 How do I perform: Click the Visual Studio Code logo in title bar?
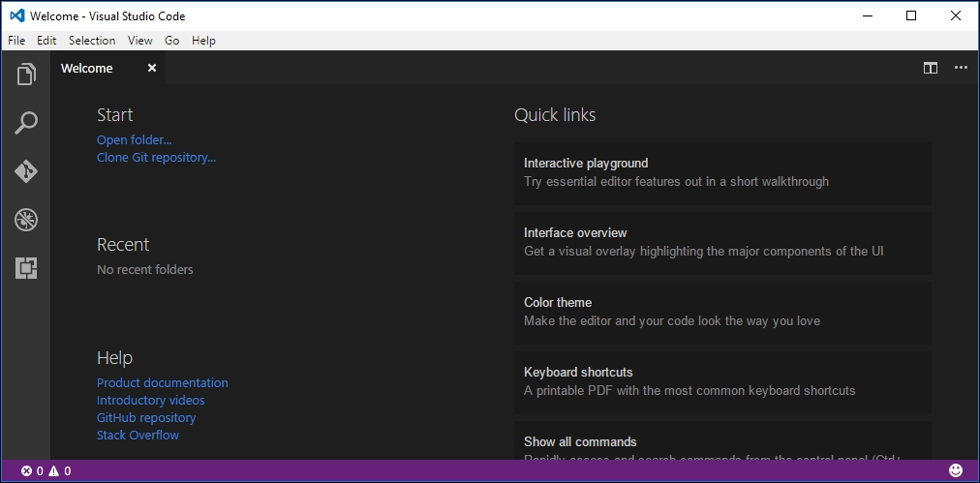pos(16,16)
